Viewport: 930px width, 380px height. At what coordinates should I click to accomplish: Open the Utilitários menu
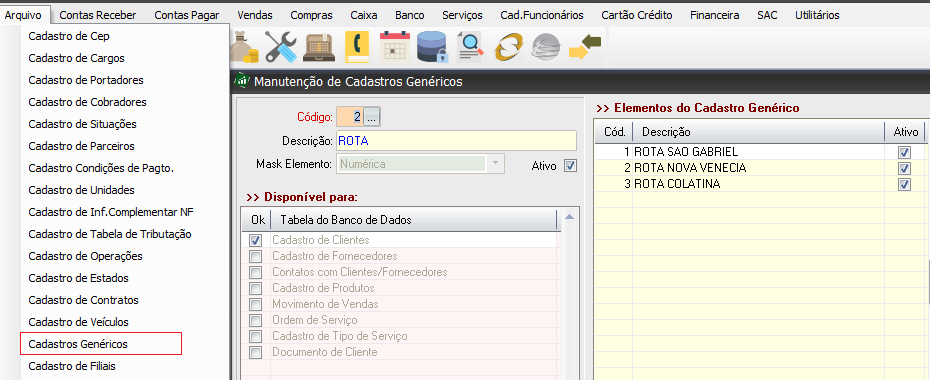click(x=817, y=15)
